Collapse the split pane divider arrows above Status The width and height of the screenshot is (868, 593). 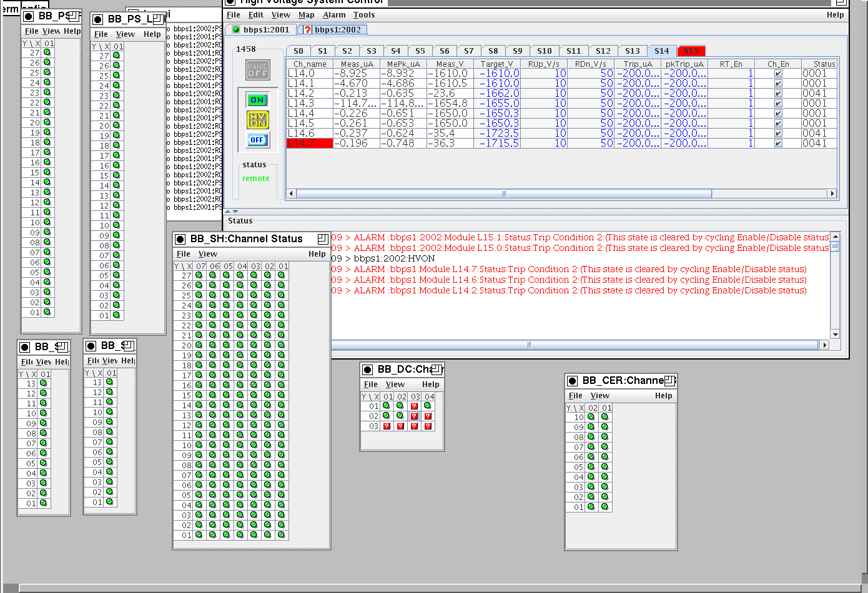[x=232, y=212]
